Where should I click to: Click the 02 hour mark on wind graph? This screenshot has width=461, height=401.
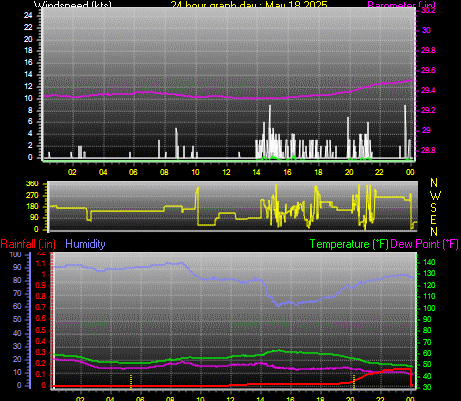pos(72,172)
